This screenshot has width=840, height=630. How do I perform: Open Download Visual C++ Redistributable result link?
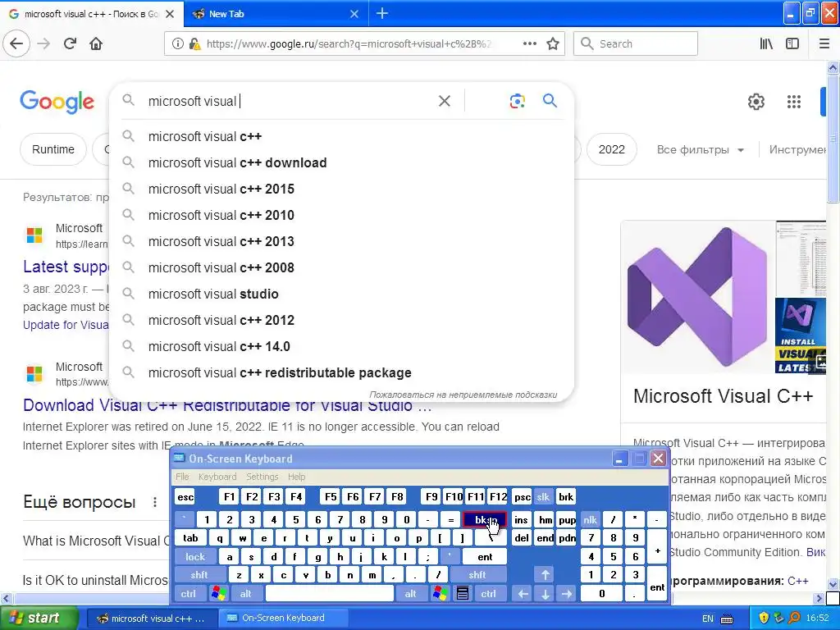227,405
